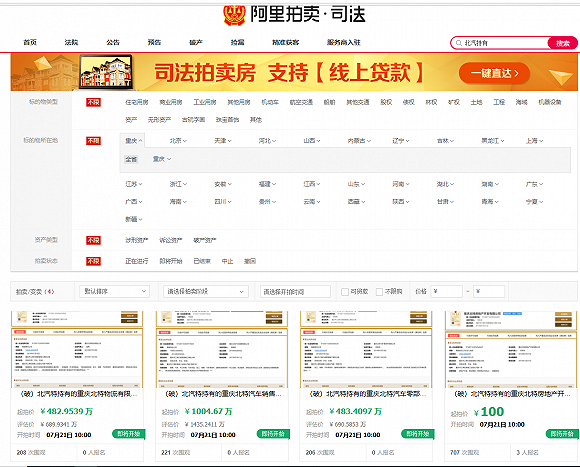580x467 pixels.
Task: Select 机动车 property type filter
Action: (x=270, y=102)
